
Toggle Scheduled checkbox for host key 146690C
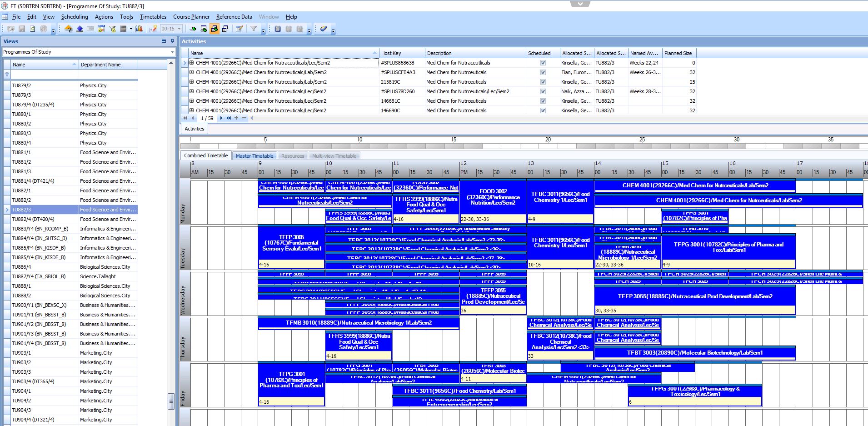[543, 110]
